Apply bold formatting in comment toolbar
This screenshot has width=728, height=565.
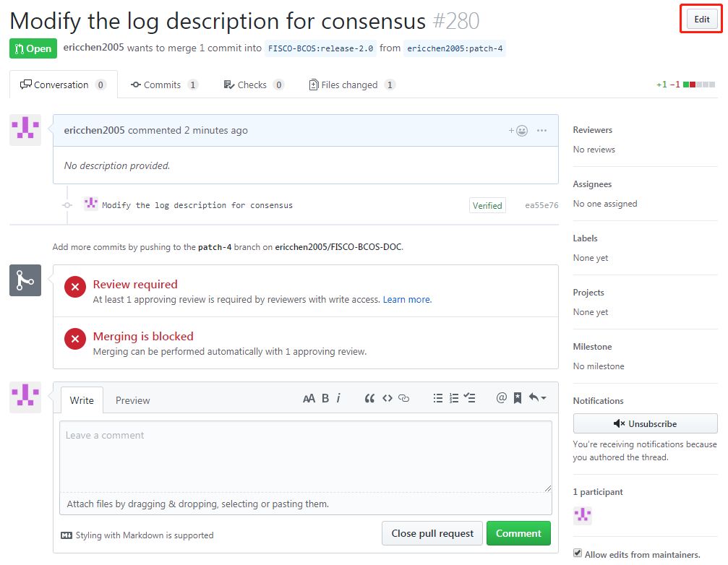[325, 398]
